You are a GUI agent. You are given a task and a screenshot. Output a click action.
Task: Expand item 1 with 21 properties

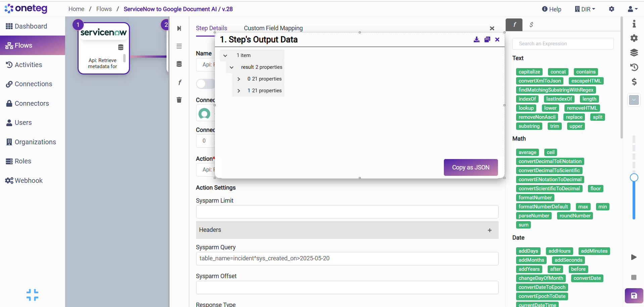coord(239,91)
